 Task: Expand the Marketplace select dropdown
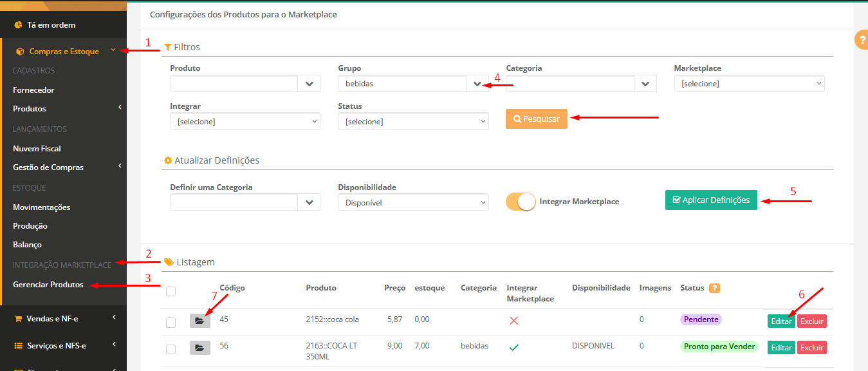tap(749, 84)
